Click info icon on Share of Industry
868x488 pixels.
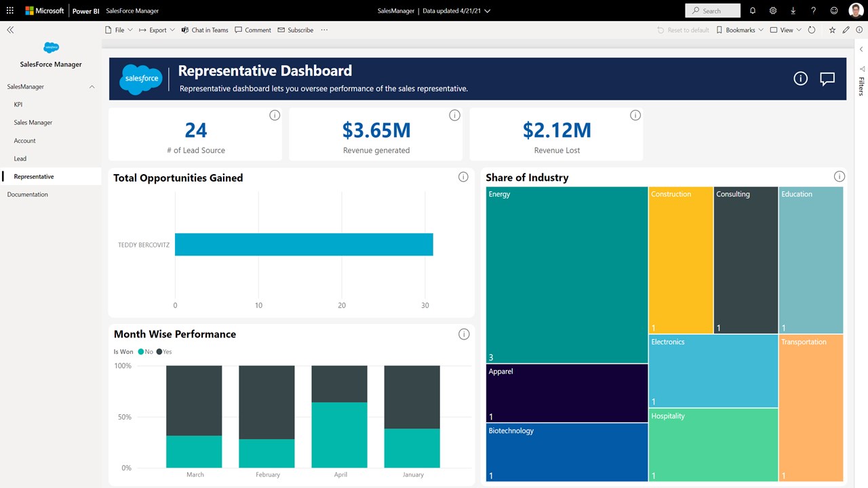pyautogui.click(x=840, y=177)
